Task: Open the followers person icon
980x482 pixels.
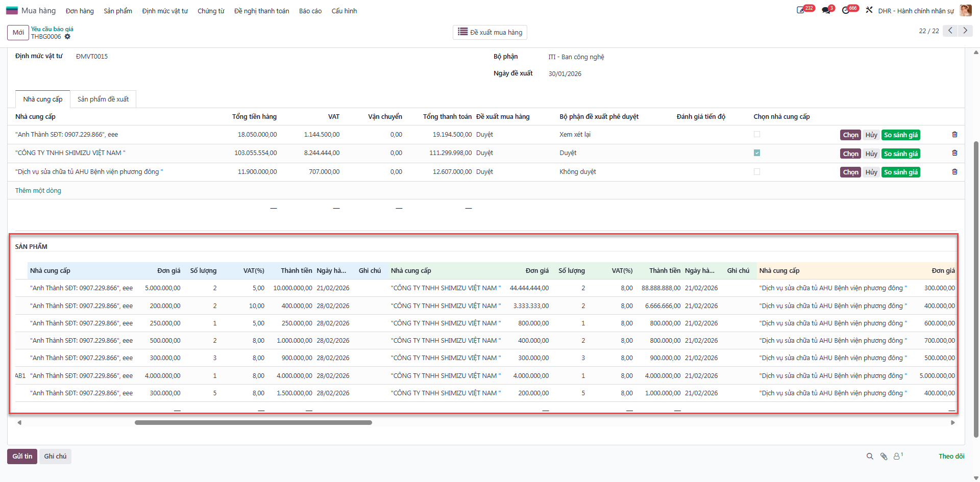Action: coord(897,456)
